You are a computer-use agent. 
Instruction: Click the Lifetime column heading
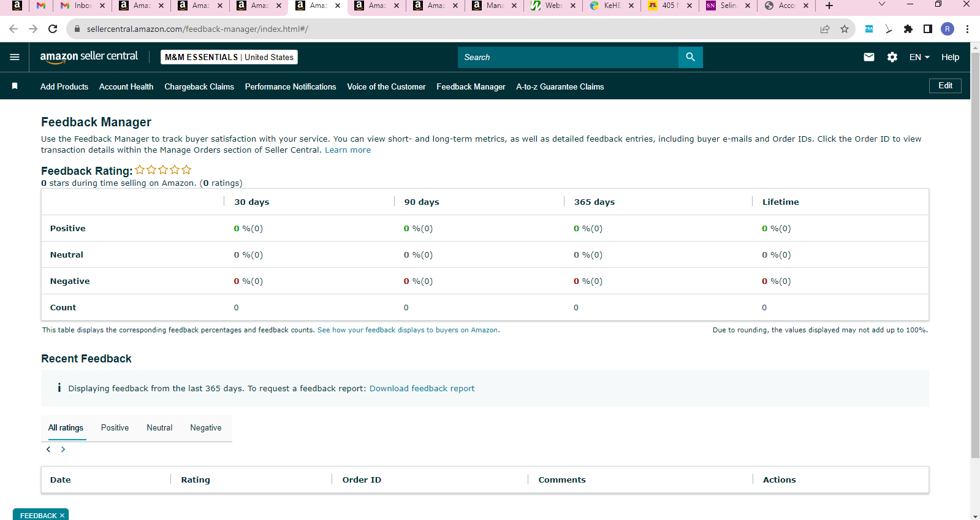pyautogui.click(x=780, y=202)
